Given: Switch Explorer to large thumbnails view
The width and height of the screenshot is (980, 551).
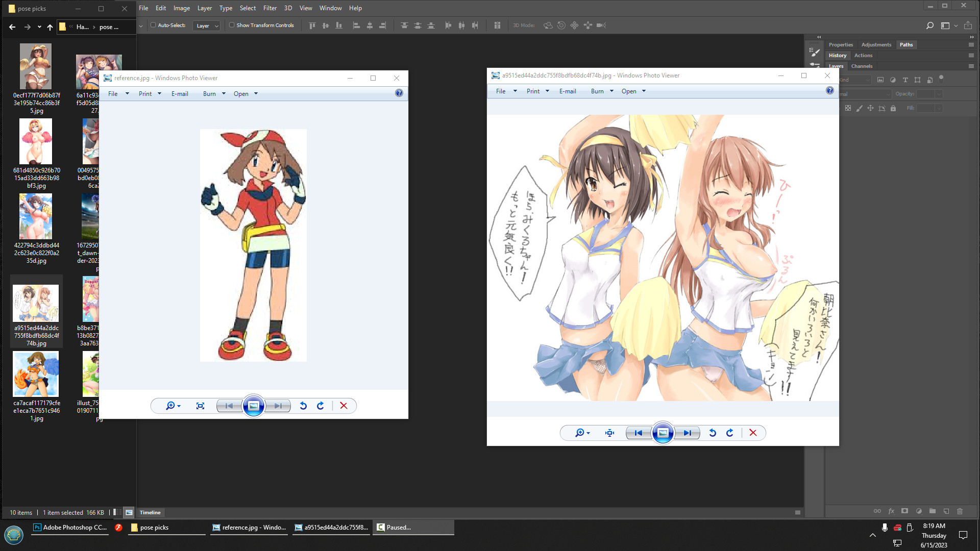Looking at the screenshot, I should [x=129, y=512].
